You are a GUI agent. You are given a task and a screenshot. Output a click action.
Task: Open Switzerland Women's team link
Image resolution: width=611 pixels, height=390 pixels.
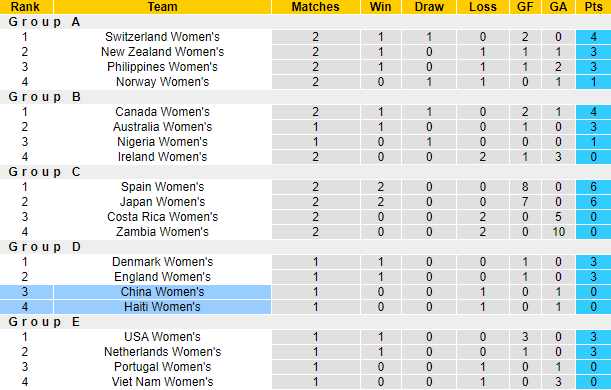(x=162, y=37)
